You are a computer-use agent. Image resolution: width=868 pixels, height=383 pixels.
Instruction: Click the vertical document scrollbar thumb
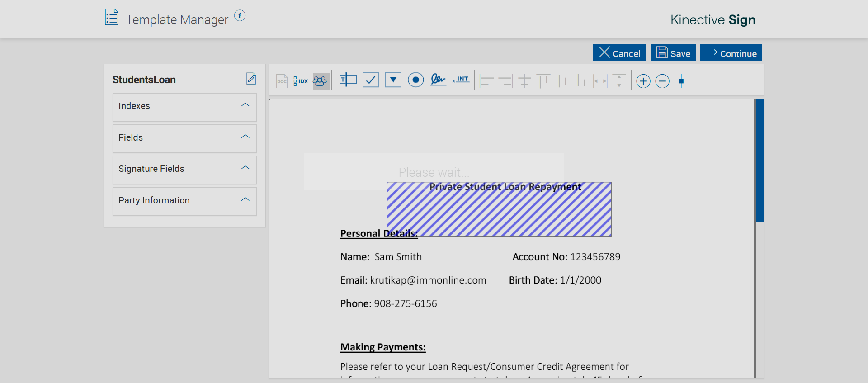759,161
